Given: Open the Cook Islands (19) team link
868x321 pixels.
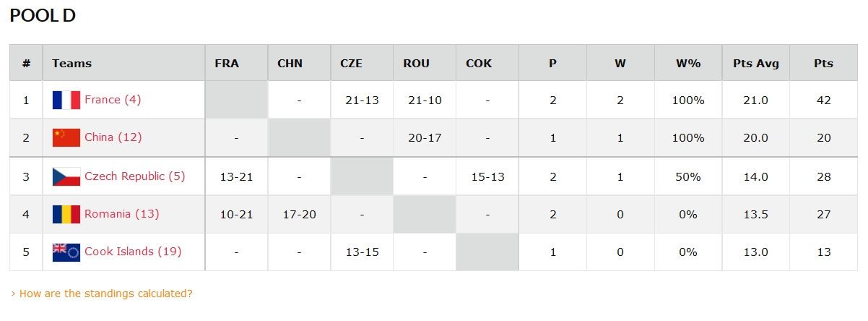Looking at the screenshot, I should tap(133, 252).
